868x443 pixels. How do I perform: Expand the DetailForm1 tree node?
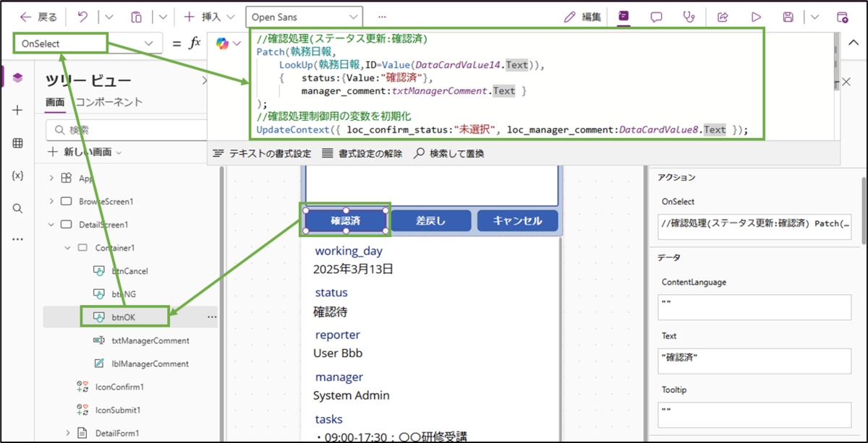(69, 433)
